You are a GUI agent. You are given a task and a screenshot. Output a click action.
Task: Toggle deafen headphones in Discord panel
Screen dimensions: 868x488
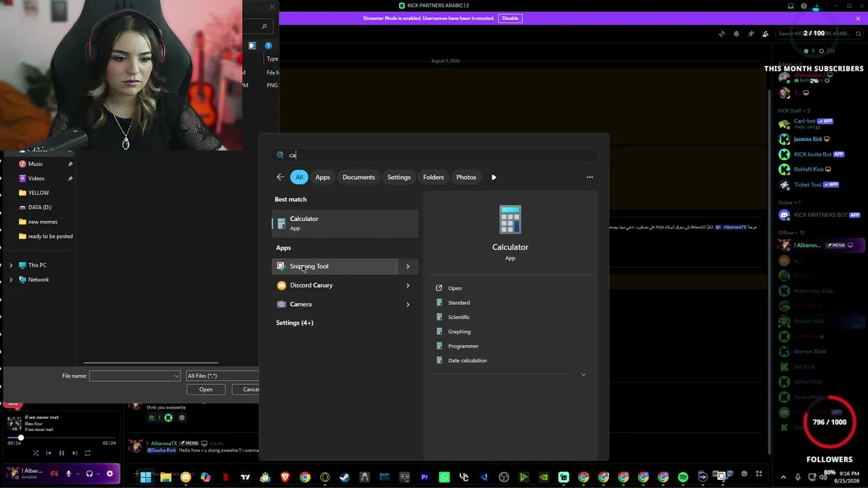tap(89, 474)
